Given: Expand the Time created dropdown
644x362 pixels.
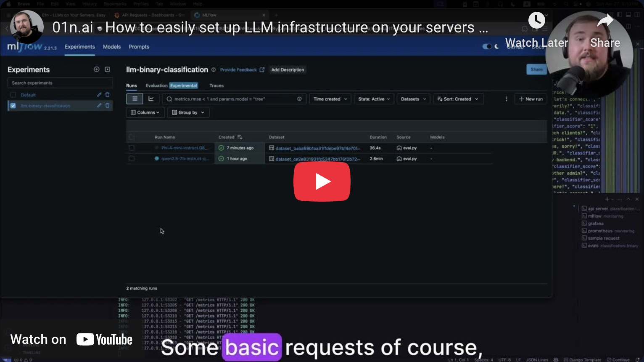Looking at the screenshot, I should [330, 99].
